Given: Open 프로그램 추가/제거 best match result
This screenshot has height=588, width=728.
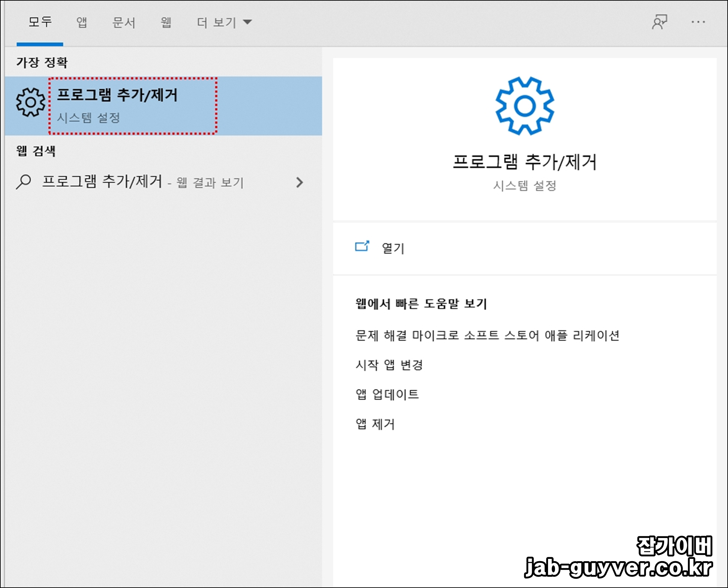Looking at the screenshot, I should (117, 95).
